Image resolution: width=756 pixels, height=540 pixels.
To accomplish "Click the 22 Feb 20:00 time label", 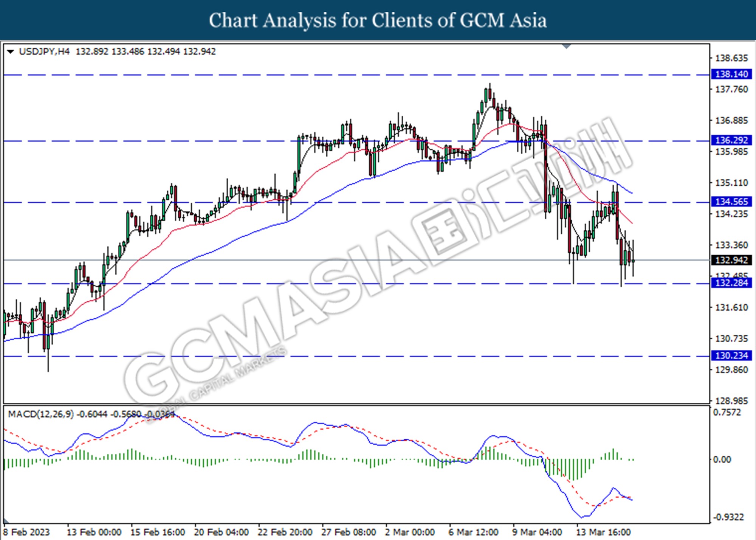I will point(285,532).
